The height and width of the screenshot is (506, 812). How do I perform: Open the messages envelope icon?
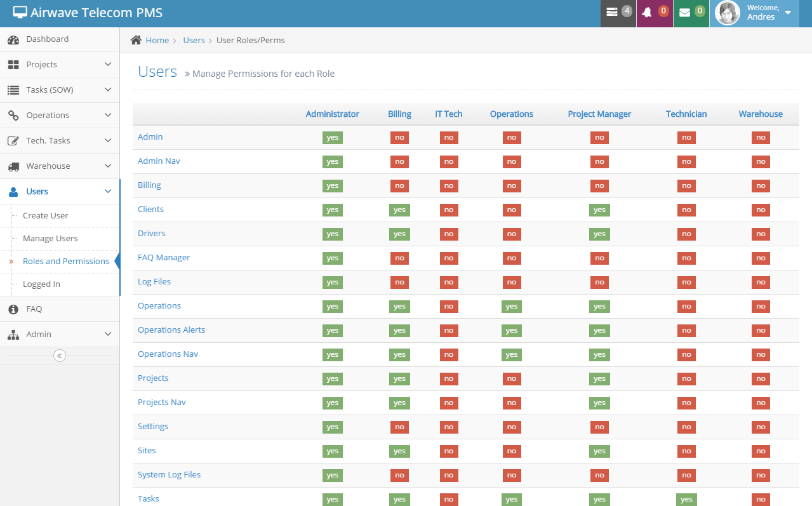[684, 13]
